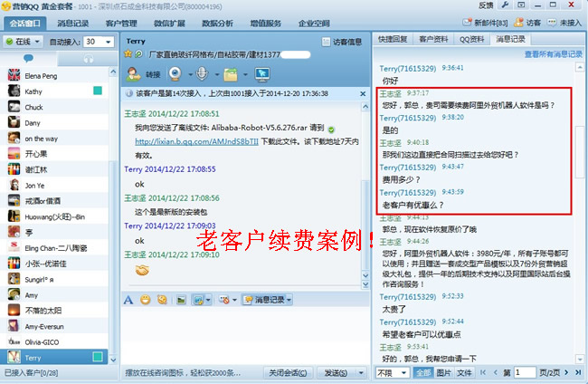Screen dimensions: 588x384
Task: Switch to 快捷回复 panel tab
Action: coord(393,39)
